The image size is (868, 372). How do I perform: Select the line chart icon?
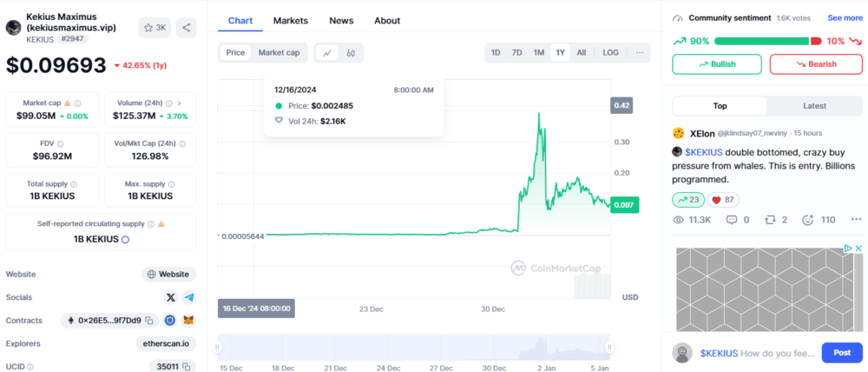327,53
